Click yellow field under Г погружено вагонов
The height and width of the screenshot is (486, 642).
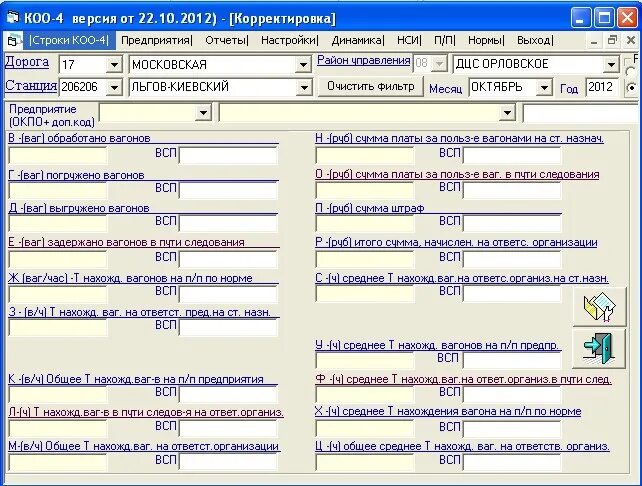pos(58,190)
